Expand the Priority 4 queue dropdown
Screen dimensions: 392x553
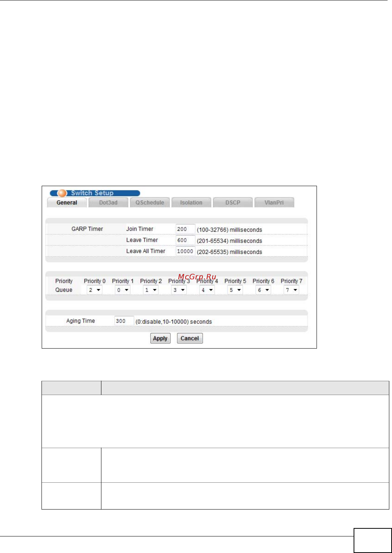[x=207, y=290]
